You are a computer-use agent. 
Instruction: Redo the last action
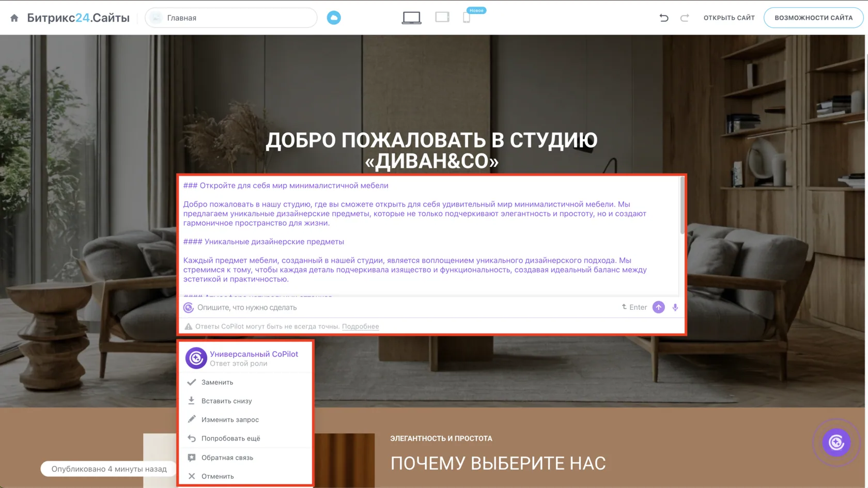click(685, 18)
